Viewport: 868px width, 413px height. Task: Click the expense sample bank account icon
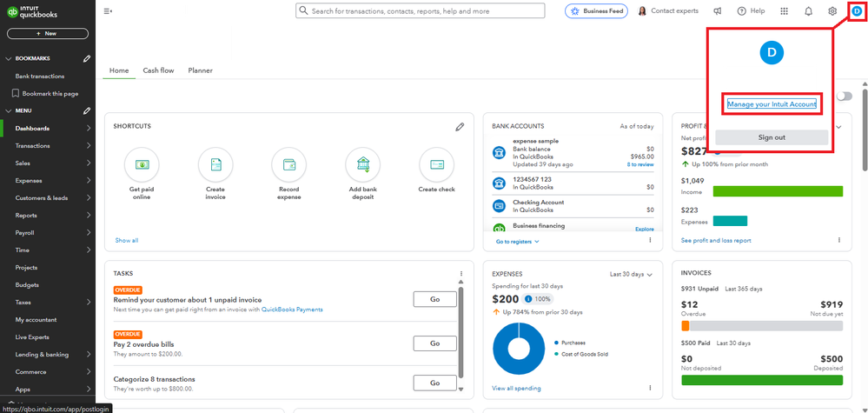coord(499,153)
